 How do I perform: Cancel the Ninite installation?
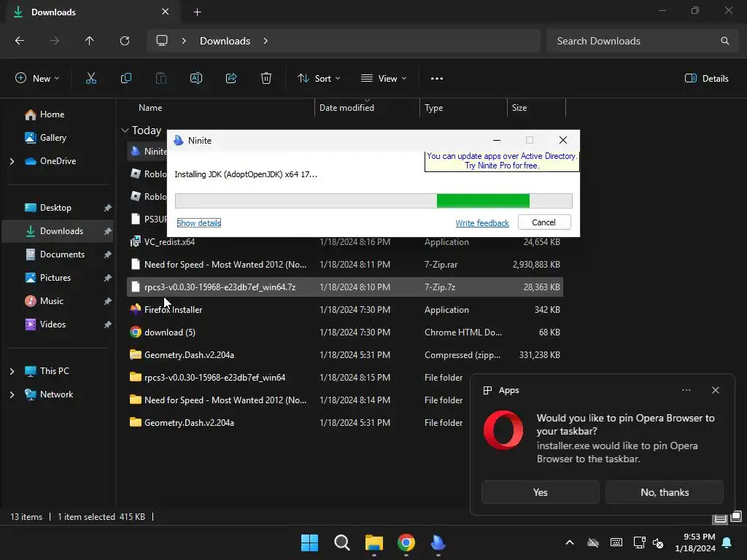point(544,222)
